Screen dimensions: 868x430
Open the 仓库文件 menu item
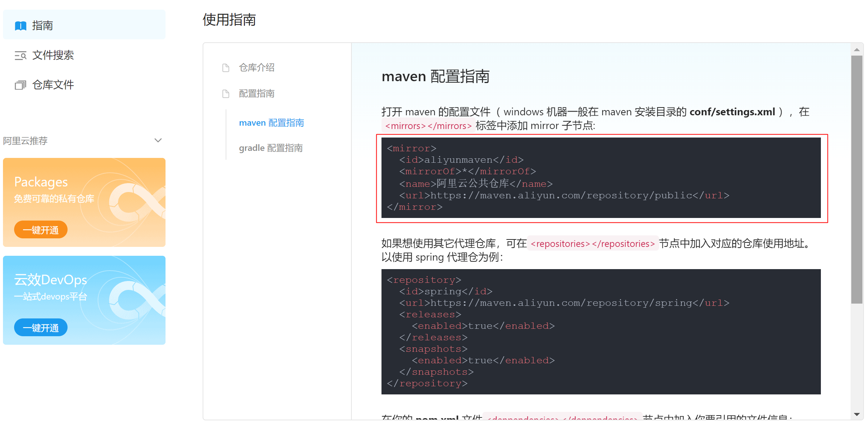pyautogui.click(x=53, y=85)
